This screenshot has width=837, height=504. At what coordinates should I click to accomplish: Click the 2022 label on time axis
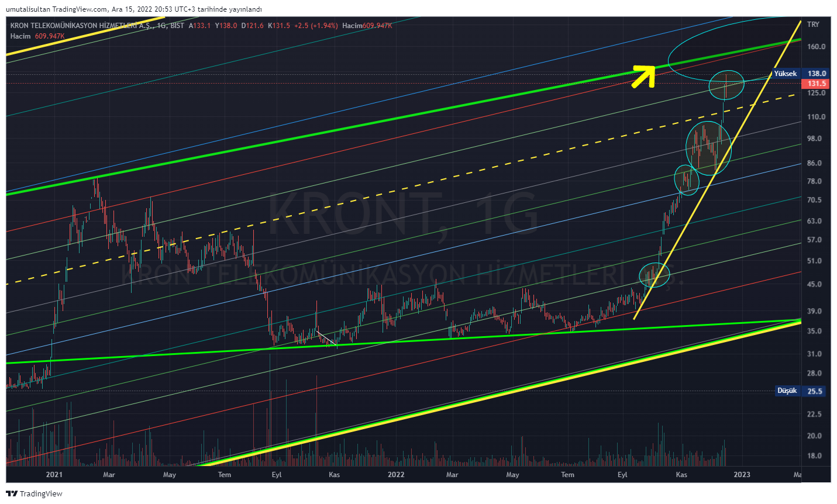(396, 475)
